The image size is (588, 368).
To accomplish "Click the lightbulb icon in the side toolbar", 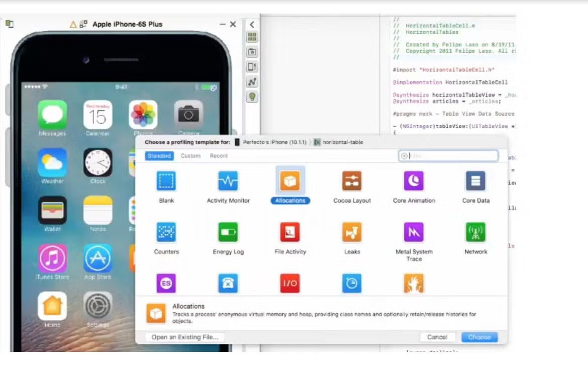I will [x=252, y=97].
